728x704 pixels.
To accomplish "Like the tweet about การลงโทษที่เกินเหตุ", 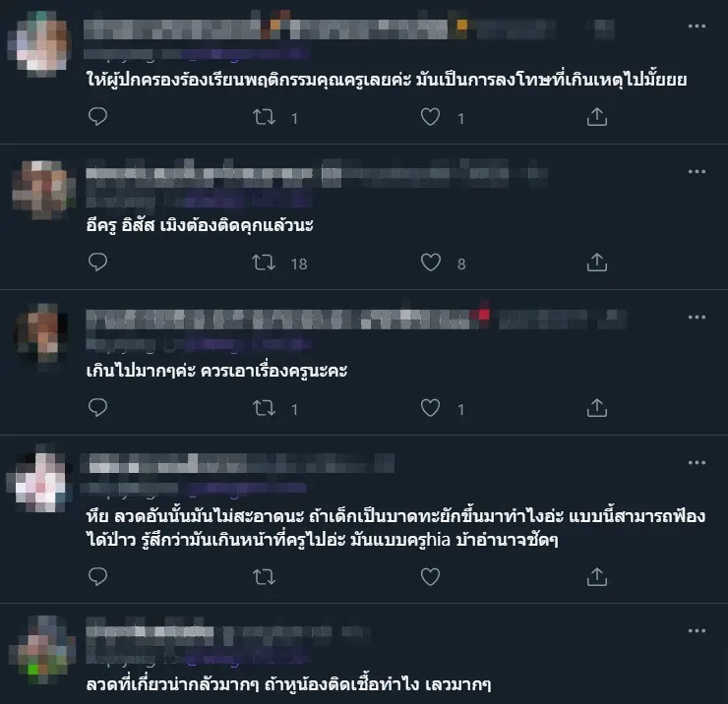I will [430, 117].
